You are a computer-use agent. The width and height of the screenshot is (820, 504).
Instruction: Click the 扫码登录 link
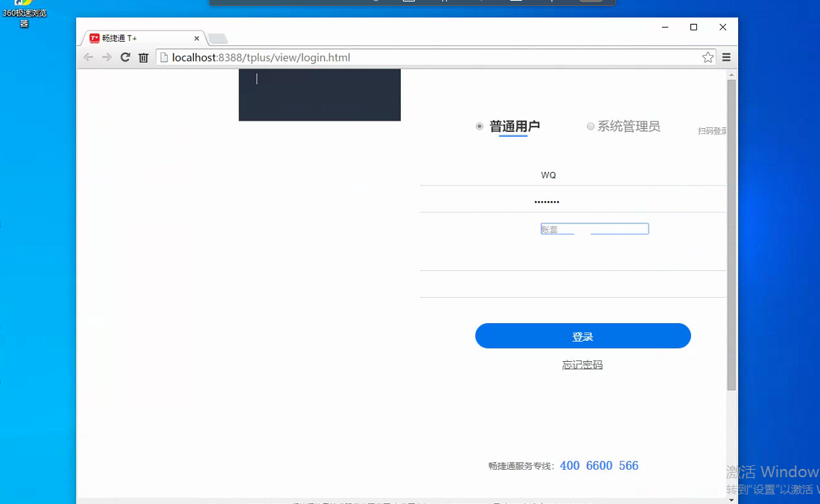712,131
